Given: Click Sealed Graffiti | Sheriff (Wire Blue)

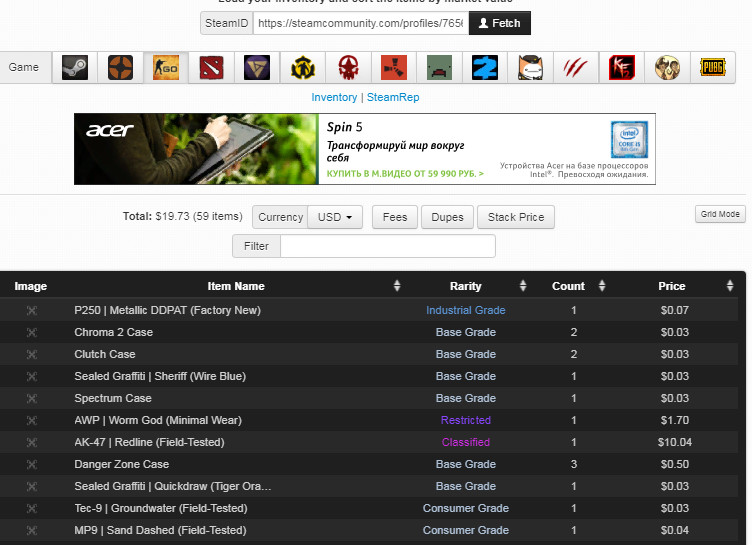Looking at the screenshot, I should click(160, 376).
